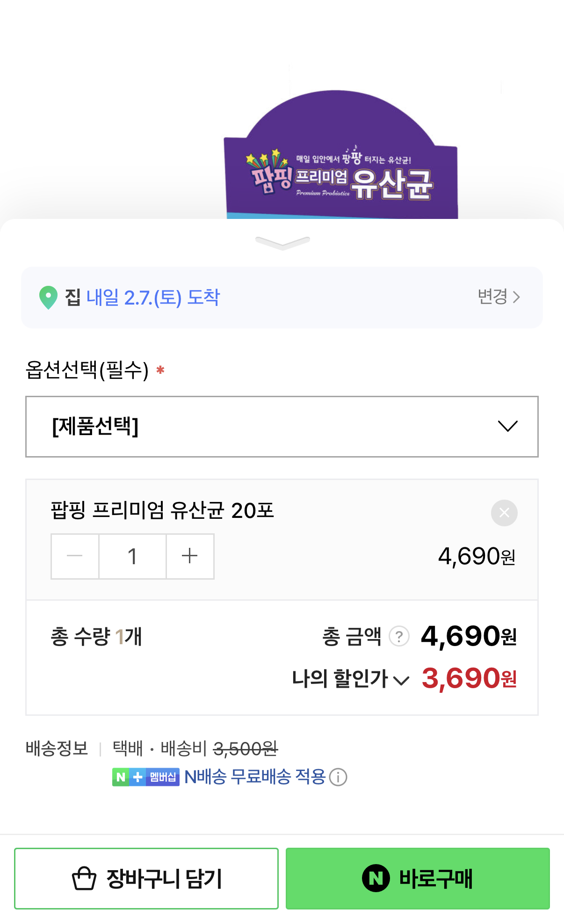This screenshot has height=924, width=564.
Task: Add to cart with 장바구니 담기
Action: (146, 879)
